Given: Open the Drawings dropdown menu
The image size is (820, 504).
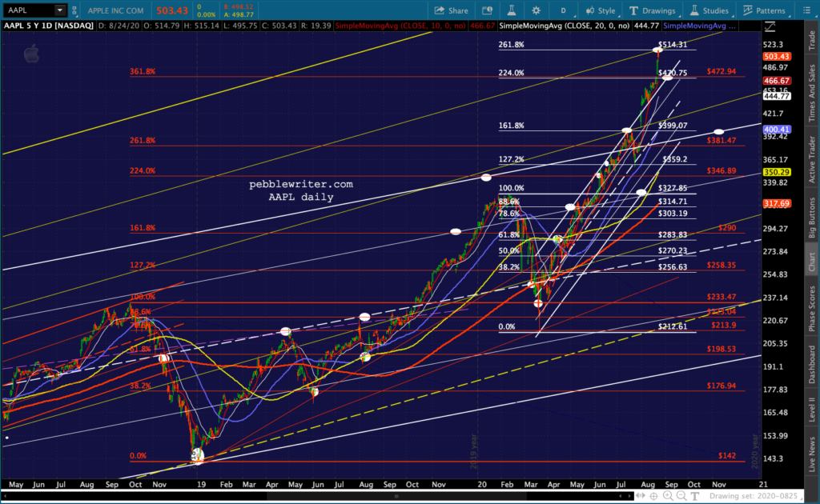Looking at the screenshot, I should click(653, 10).
